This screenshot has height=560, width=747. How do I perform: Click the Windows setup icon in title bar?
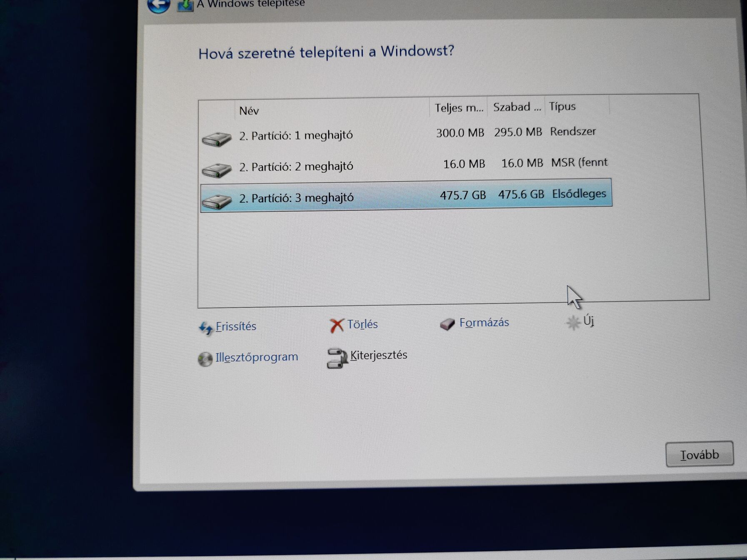(185, 5)
